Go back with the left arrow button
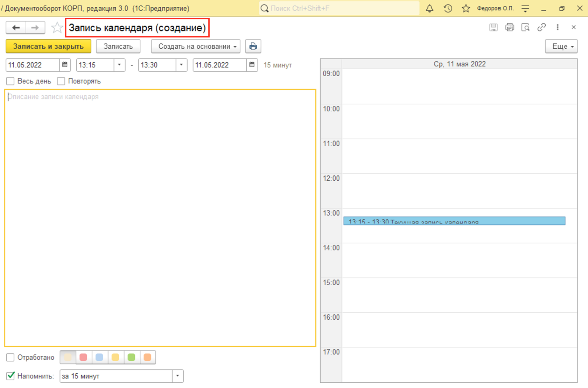The image size is (588, 388). click(x=16, y=28)
